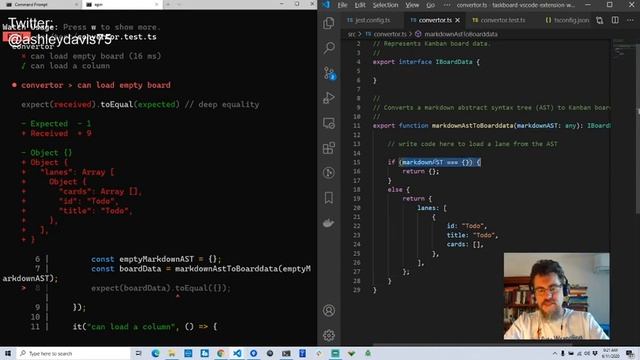Open Chrome from the taskbar
Image resolution: width=640 pixels, height=360 pixels.
[221, 353]
